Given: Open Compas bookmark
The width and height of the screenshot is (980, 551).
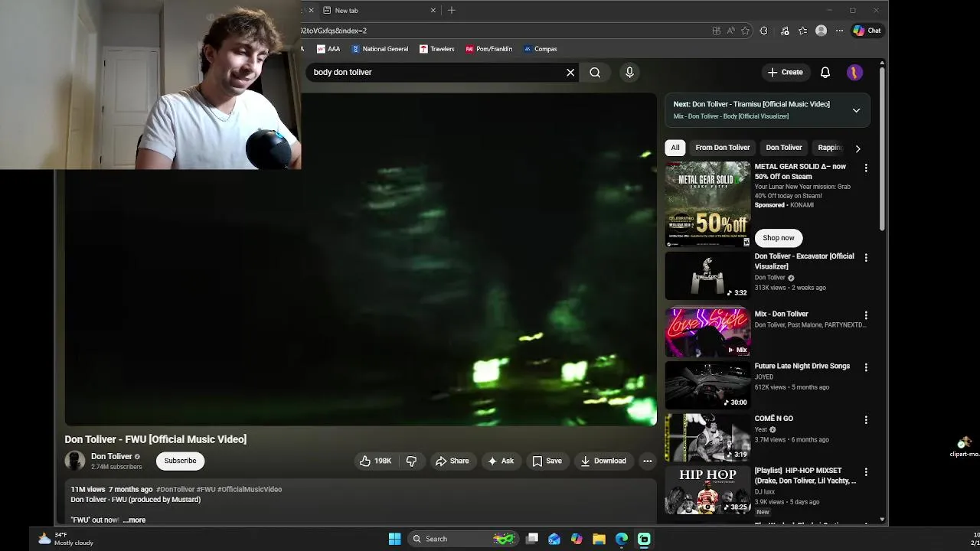Looking at the screenshot, I should click(540, 49).
